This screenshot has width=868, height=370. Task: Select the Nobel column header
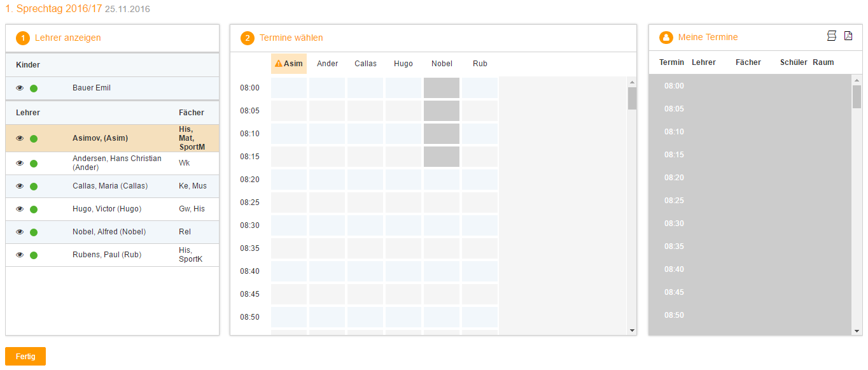coord(442,64)
